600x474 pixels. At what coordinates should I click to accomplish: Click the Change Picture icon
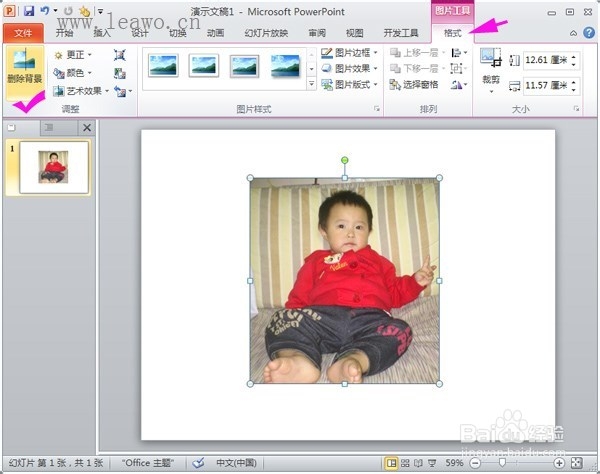click(x=120, y=73)
